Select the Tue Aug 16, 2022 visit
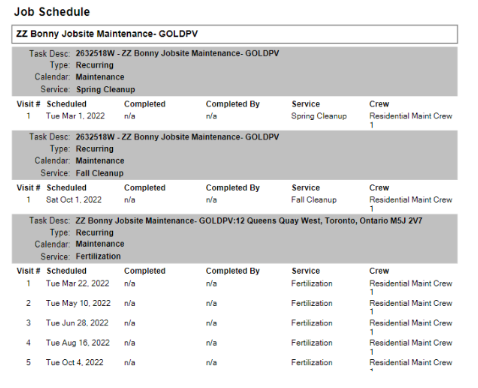478x388 pixels. (78, 343)
